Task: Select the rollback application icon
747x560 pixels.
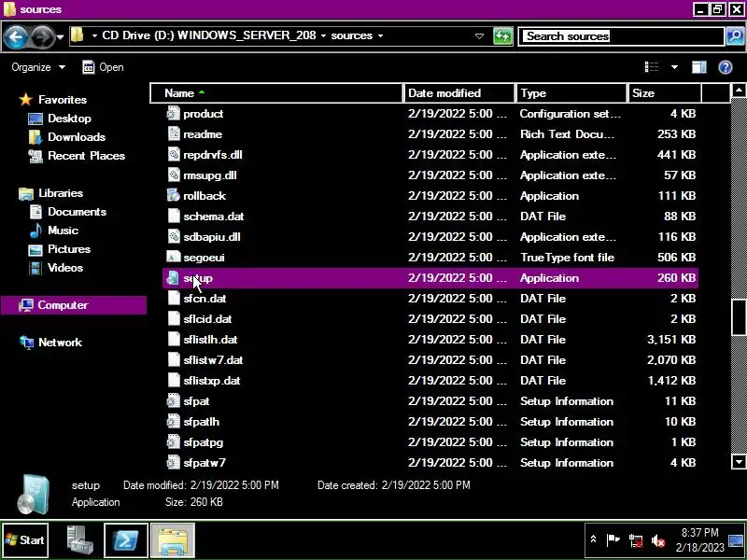Action: point(174,195)
